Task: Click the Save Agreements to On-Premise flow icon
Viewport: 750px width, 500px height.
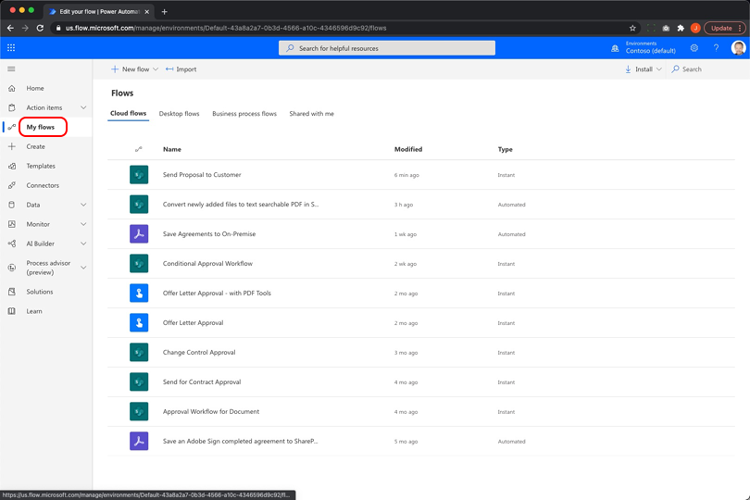Action: [139, 234]
